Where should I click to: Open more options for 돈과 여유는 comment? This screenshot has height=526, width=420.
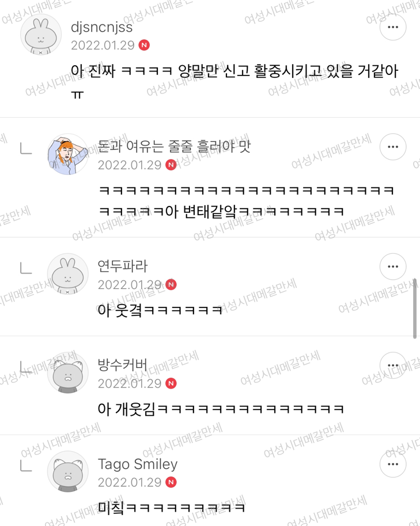pyautogui.click(x=393, y=147)
